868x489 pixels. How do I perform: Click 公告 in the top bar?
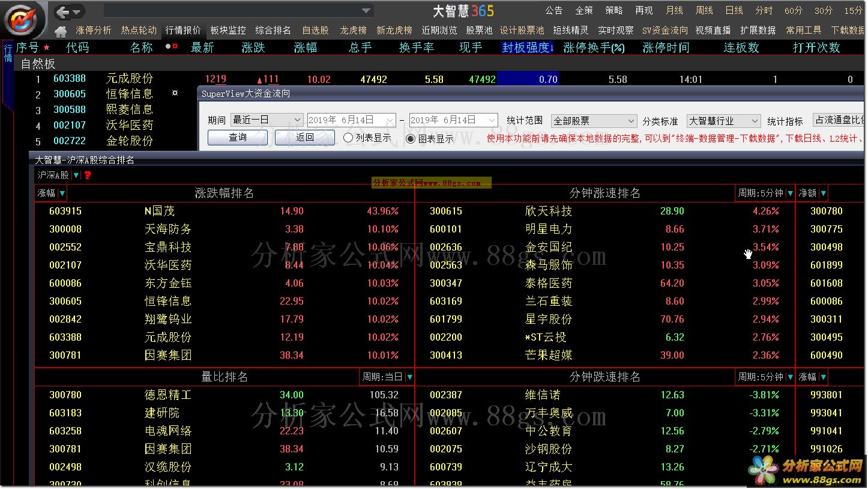(x=554, y=11)
